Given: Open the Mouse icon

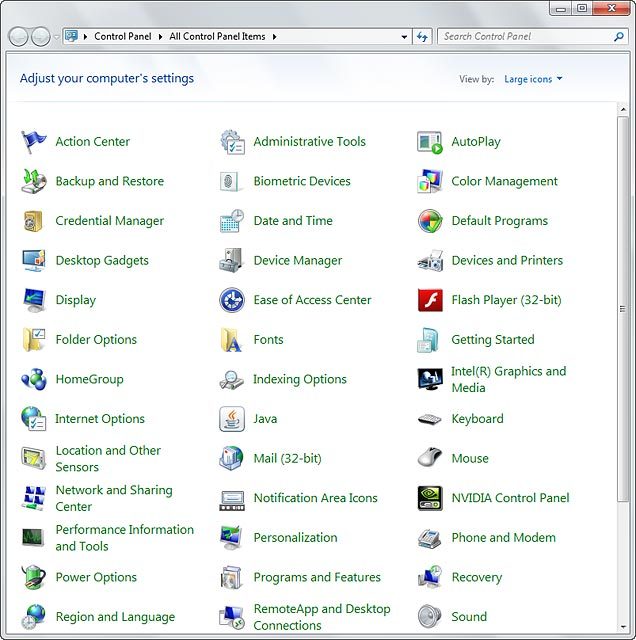Looking at the screenshot, I should click(x=430, y=457).
